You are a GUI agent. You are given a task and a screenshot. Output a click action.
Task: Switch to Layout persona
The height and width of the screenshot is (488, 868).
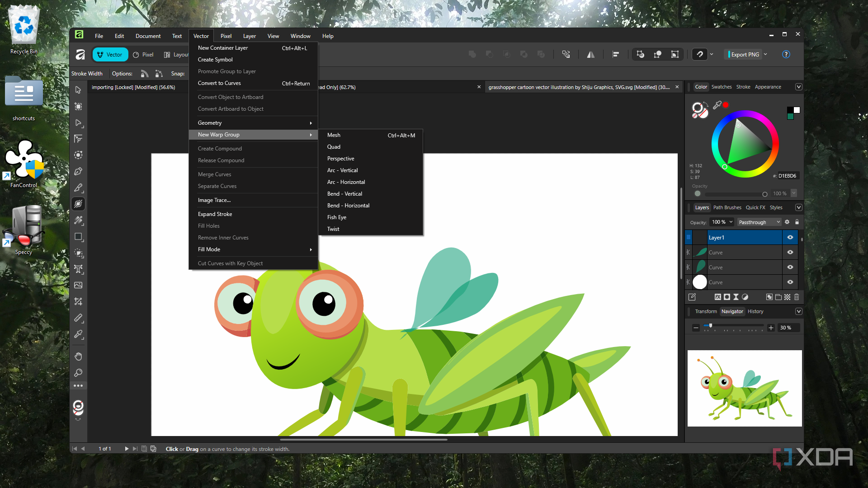tap(176, 54)
